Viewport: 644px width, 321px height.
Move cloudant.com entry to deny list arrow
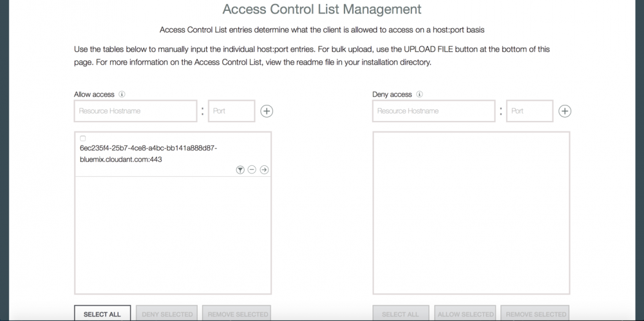(264, 170)
